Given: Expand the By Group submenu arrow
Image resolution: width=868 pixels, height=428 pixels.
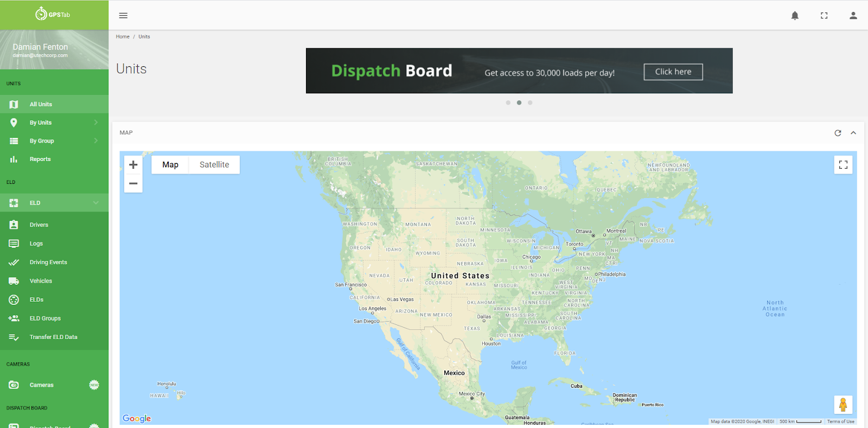Looking at the screenshot, I should (96, 141).
